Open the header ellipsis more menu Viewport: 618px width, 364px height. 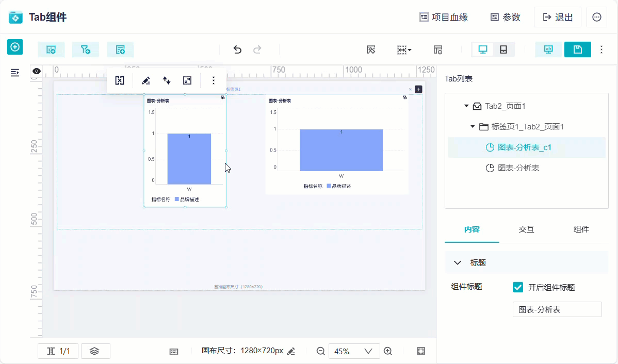click(597, 18)
